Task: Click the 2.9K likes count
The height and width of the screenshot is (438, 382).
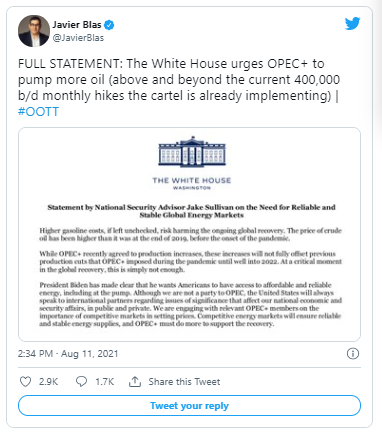Action: pyautogui.click(x=49, y=382)
